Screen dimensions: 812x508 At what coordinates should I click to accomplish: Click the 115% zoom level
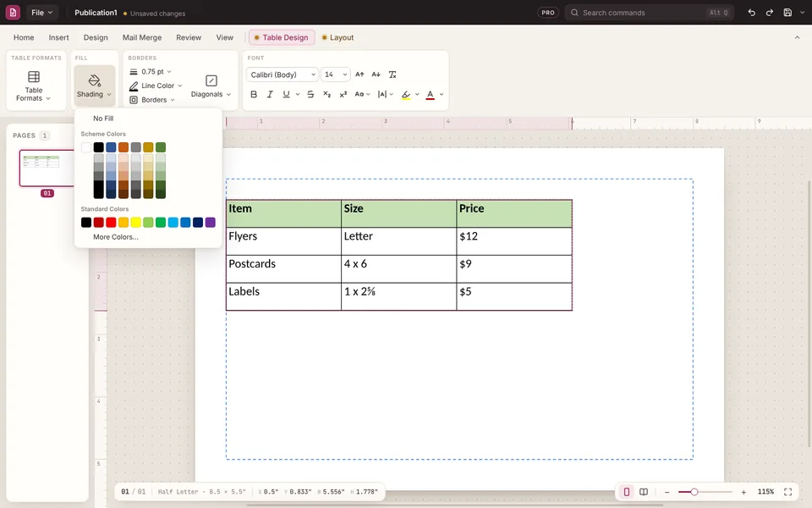tap(765, 492)
